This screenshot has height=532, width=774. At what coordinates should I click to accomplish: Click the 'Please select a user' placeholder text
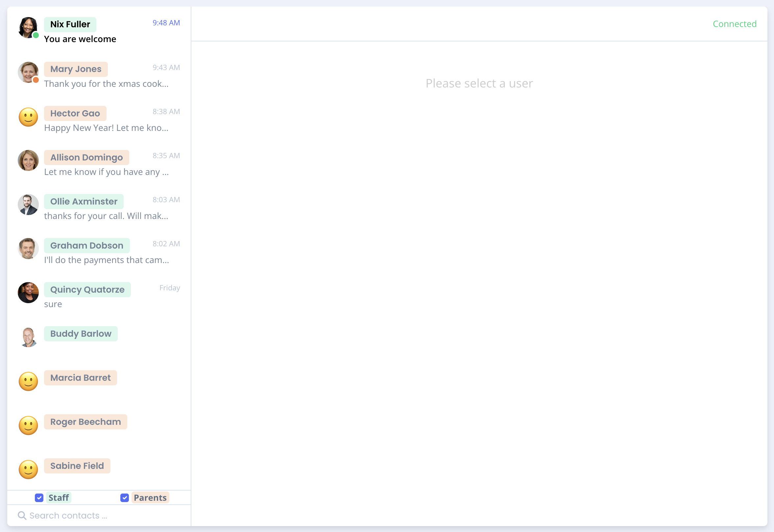479,83
